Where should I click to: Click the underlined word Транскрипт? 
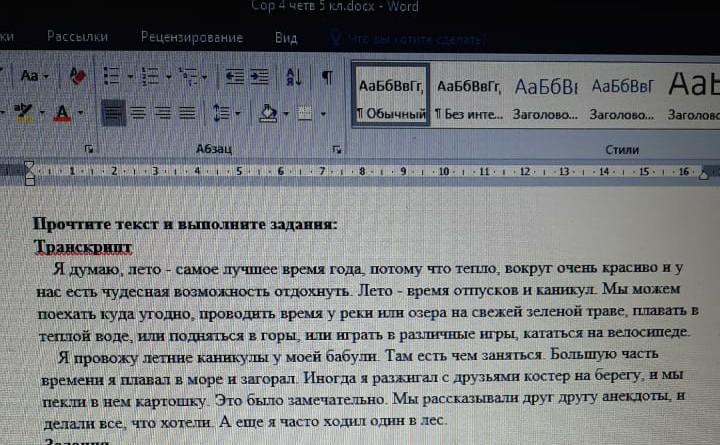[x=83, y=247]
